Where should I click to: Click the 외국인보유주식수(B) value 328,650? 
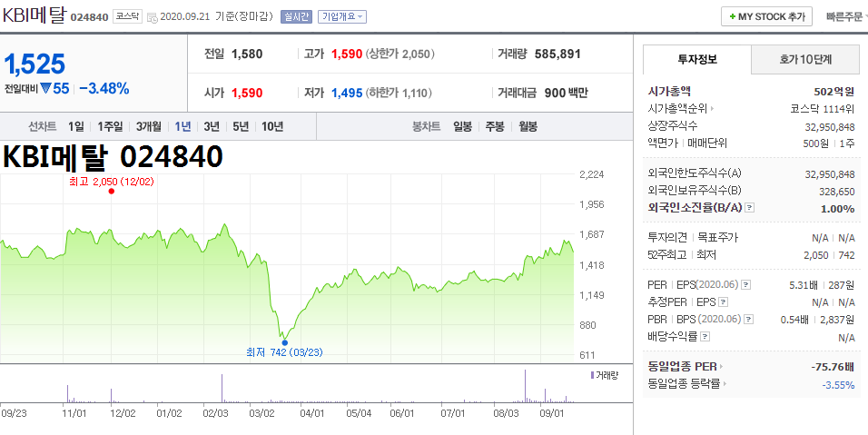point(836,192)
